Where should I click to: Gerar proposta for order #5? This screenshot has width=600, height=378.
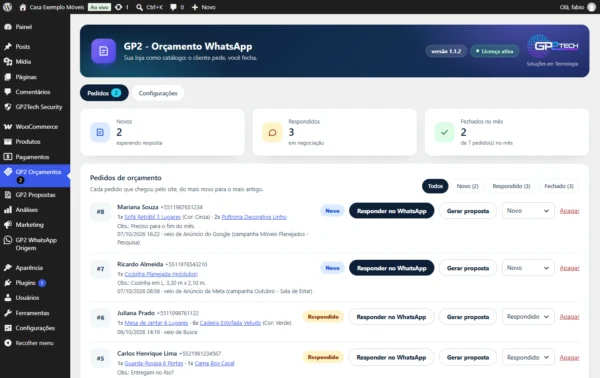(468, 357)
